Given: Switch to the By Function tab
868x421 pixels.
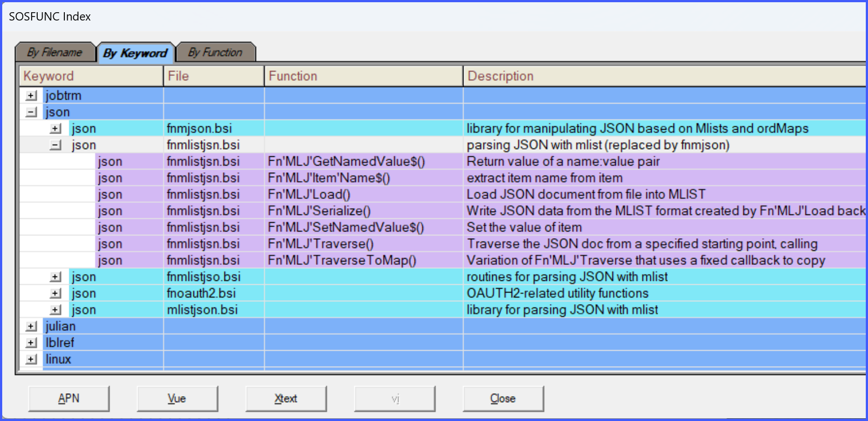Looking at the screenshot, I should coord(215,53).
